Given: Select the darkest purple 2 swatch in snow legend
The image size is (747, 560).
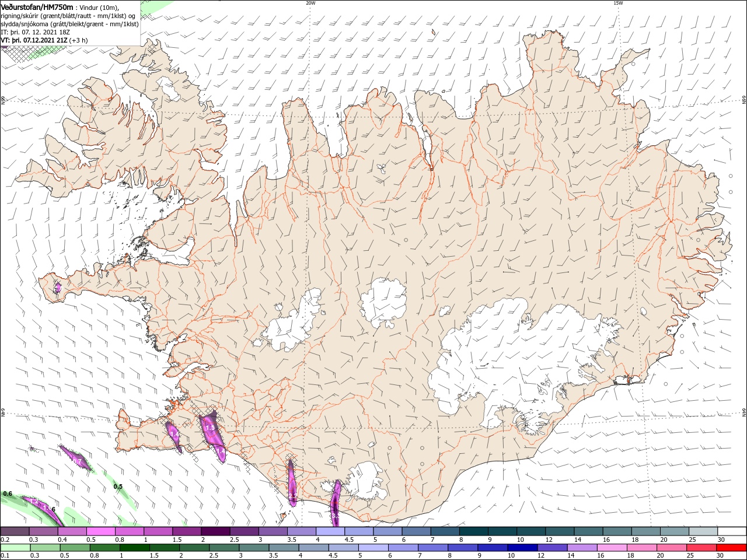Looking at the screenshot, I should (215, 531).
